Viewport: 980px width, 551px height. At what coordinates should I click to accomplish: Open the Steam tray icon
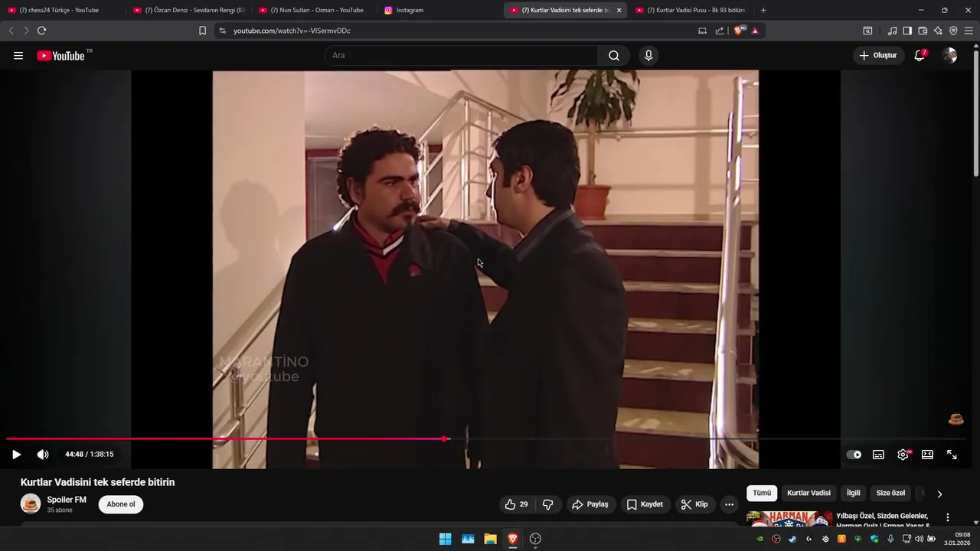pyautogui.click(x=792, y=539)
